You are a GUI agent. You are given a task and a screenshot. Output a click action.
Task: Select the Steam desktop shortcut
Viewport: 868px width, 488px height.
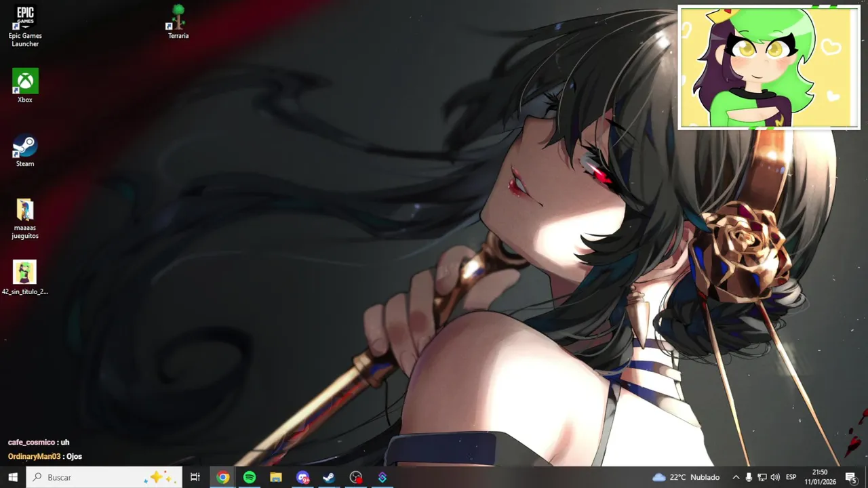tap(25, 150)
